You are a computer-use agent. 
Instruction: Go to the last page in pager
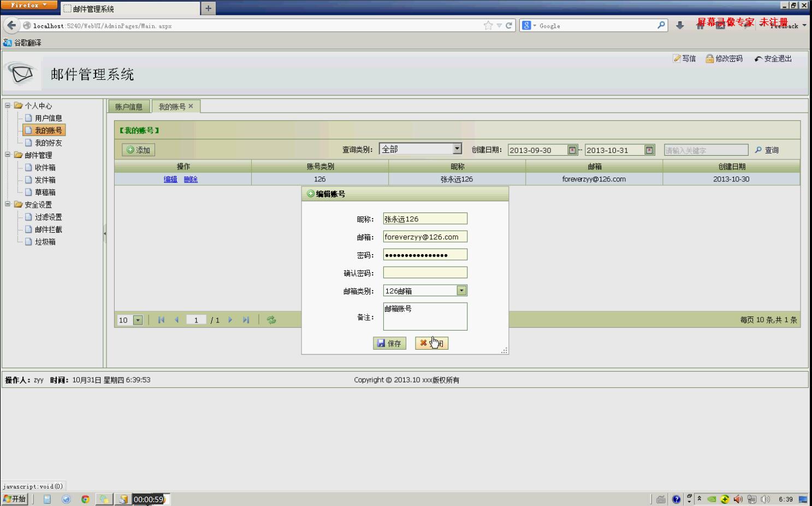246,320
